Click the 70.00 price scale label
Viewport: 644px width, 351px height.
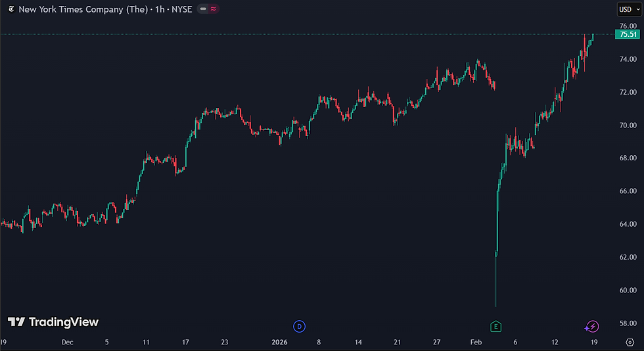click(x=628, y=125)
